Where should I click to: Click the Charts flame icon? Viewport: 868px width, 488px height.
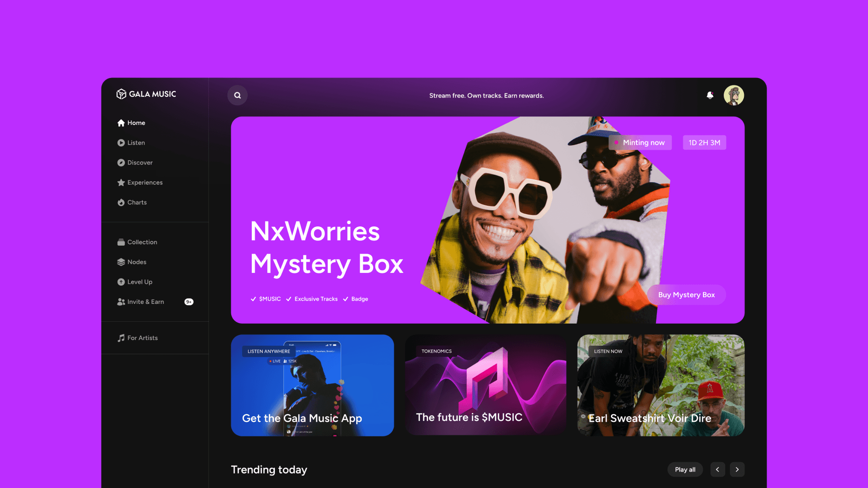click(121, 202)
